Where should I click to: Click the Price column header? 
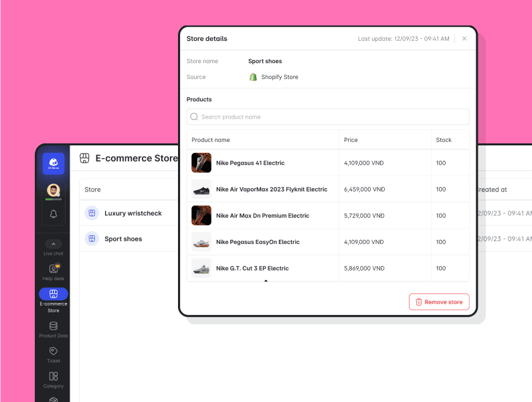point(351,139)
